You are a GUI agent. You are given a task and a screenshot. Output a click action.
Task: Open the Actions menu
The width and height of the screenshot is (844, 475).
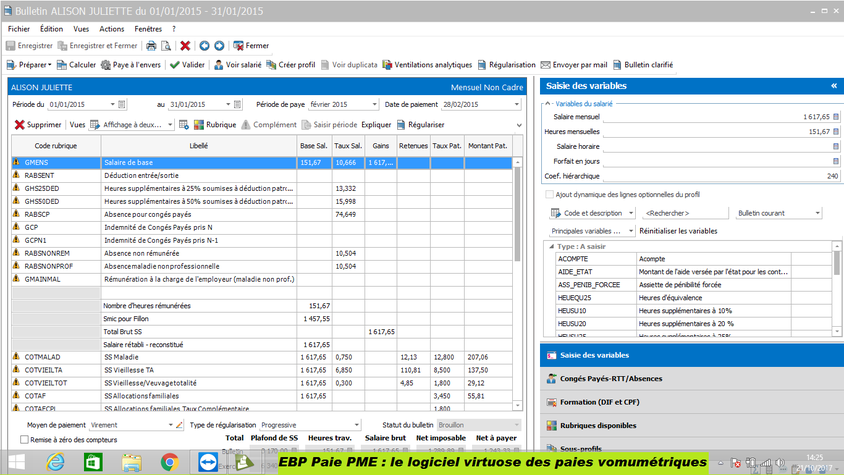[111, 29]
